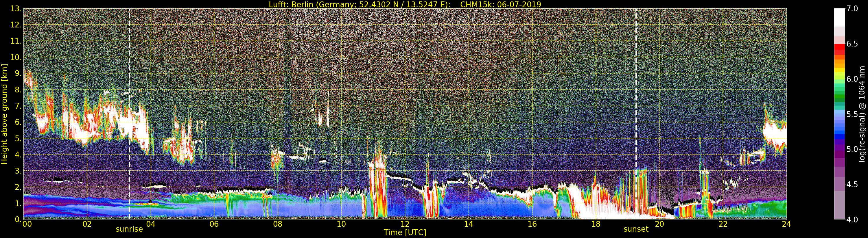
Task: Select the colorbar tick value "5.5"
Action: coord(852,114)
